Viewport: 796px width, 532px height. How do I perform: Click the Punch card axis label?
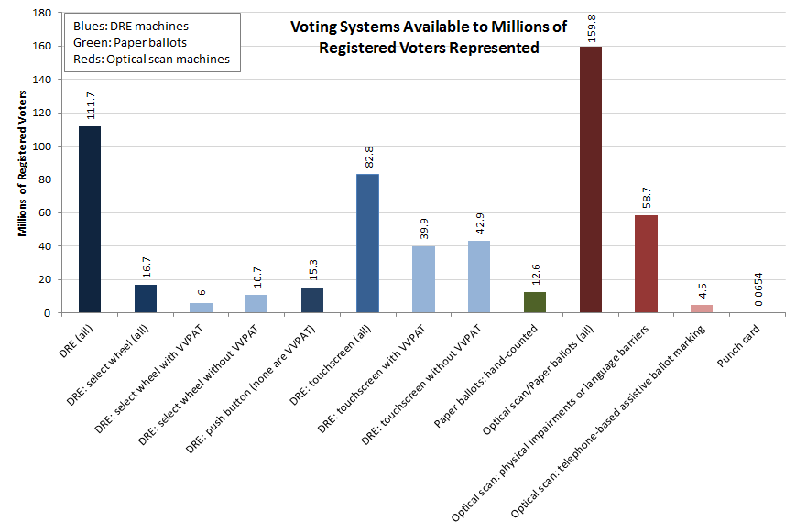tap(738, 346)
